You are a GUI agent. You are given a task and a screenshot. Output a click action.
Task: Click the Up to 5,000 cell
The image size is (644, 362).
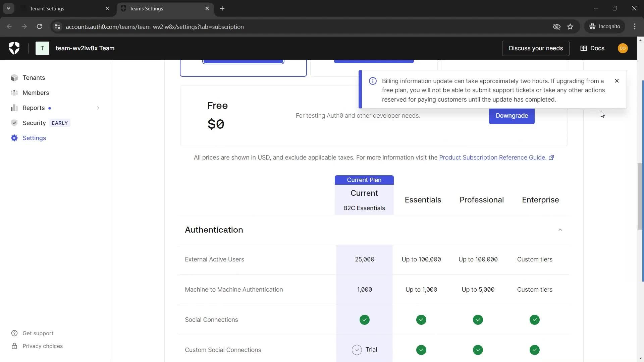pyautogui.click(x=478, y=290)
